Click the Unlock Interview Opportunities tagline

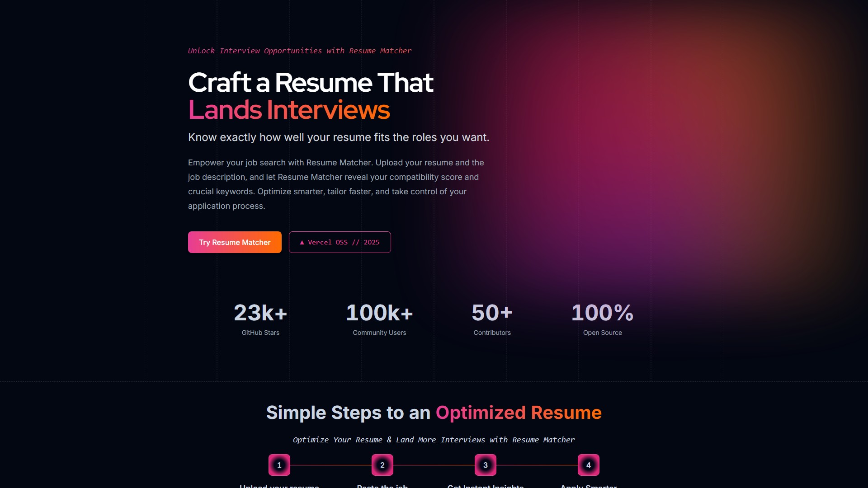pyautogui.click(x=300, y=51)
